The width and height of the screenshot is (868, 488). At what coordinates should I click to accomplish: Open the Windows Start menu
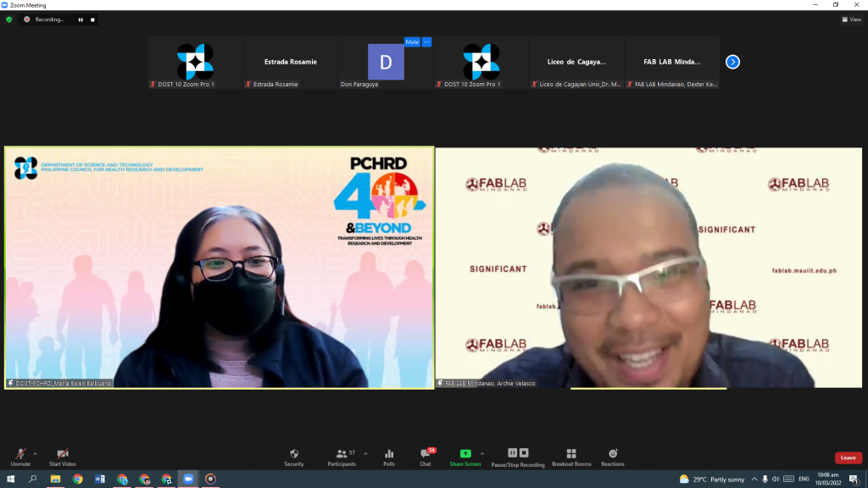(10, 480)
